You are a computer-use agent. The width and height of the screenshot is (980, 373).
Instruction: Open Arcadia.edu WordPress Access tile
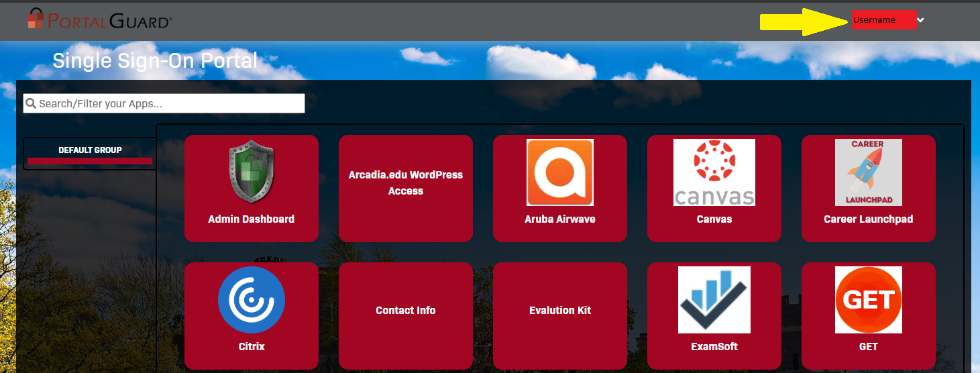coord(406,188)
